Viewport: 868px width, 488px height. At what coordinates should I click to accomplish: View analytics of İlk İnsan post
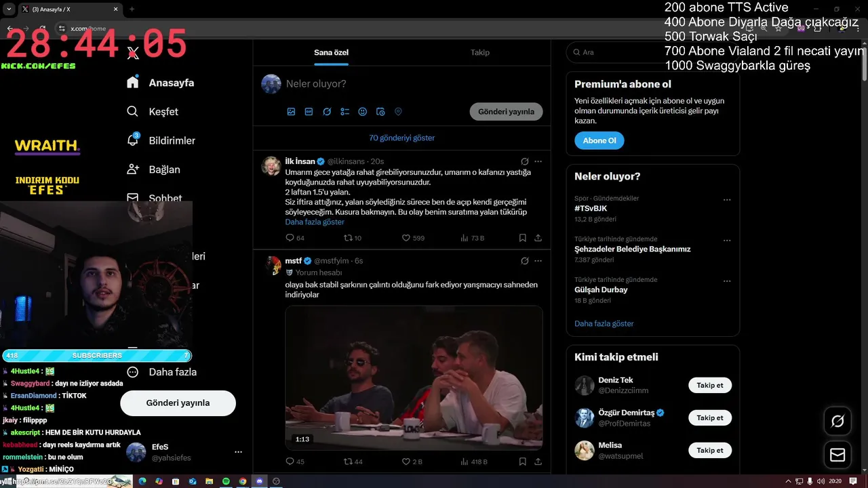(x=472, y=238)
